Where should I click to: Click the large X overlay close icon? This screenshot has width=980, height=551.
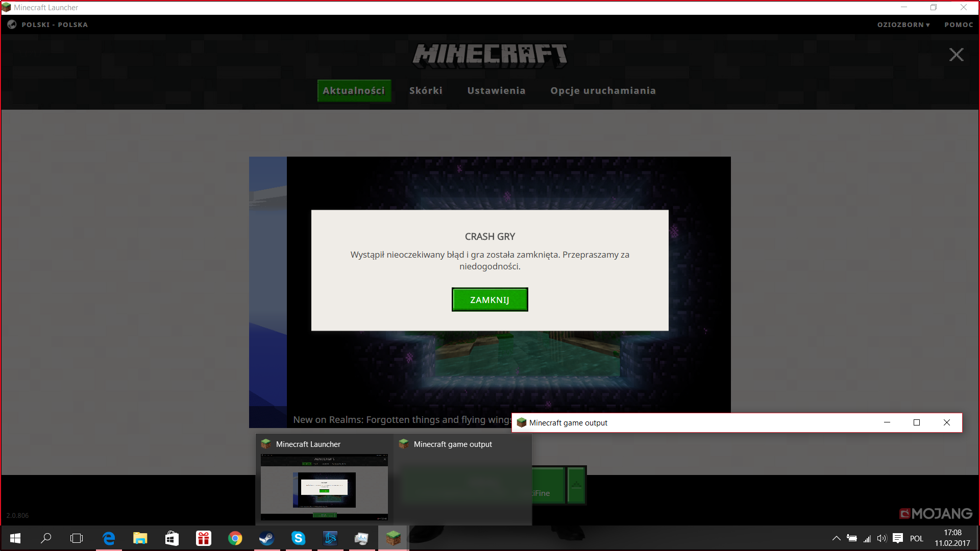click(956, 55)
